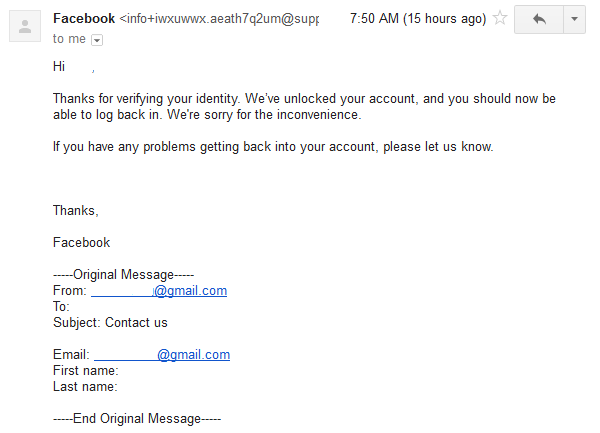Click the "If you have any problems" sentence
Image resolution: width=600 pixels, height=433 pixels.
point(273,147)
